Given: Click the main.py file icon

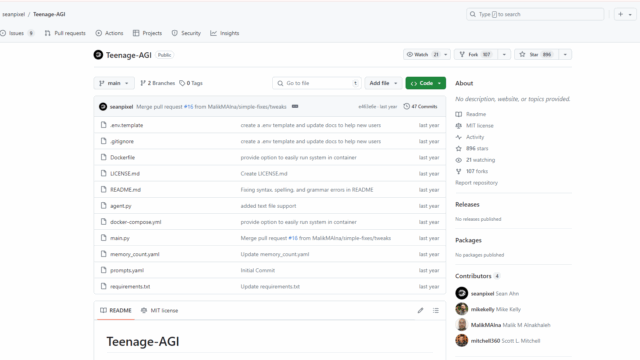Looking at the screenshot, I should coord(104,238).
